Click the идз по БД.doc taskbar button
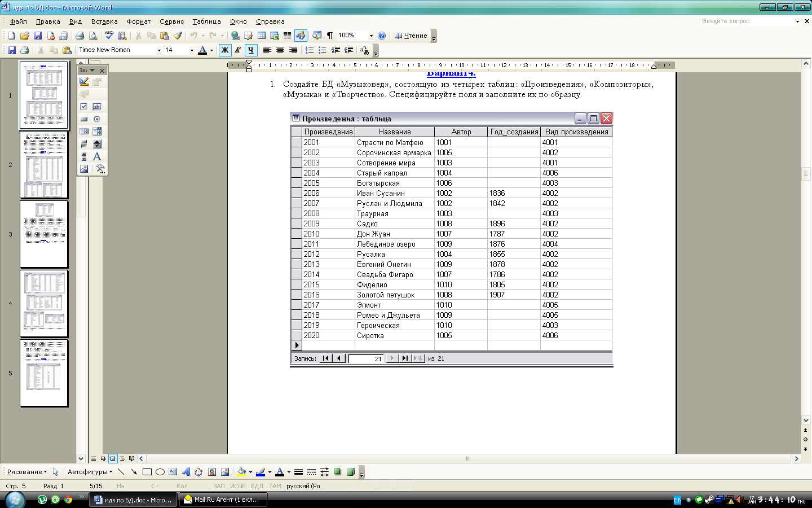812x508 pixels. [134, 500]
